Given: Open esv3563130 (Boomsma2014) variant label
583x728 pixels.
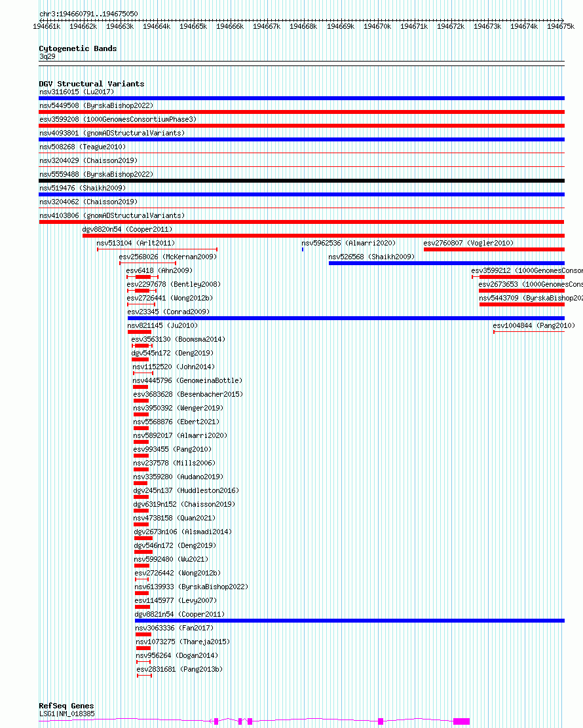Looking at the screenshot, I should [178, 339].
